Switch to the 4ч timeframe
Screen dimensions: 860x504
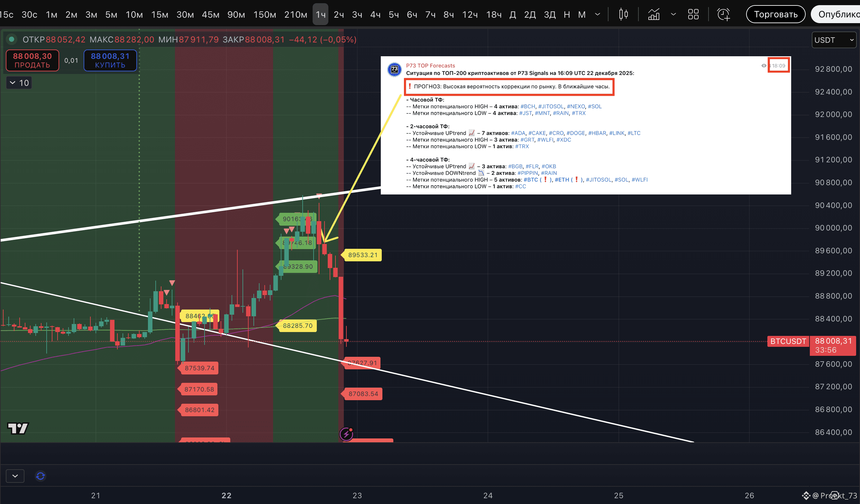(375, 14)
